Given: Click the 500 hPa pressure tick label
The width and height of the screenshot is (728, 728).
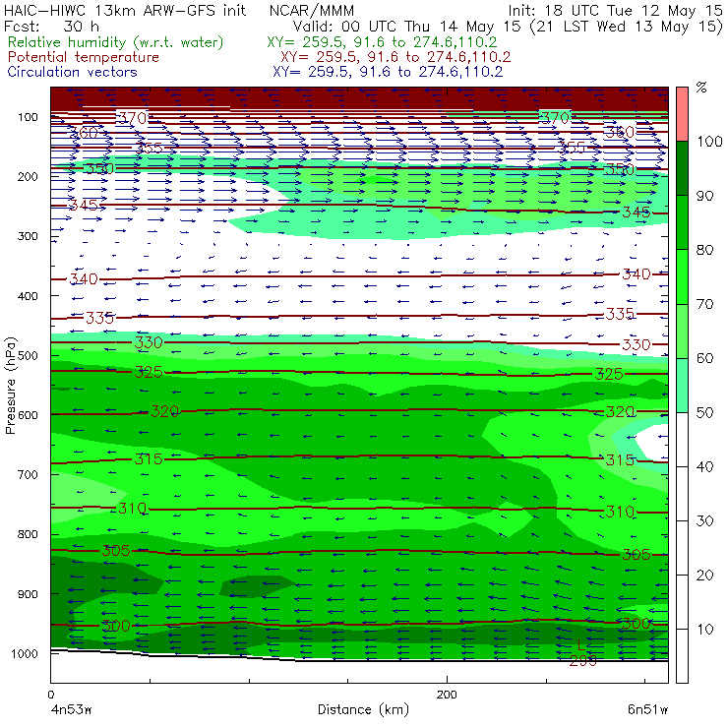Looking at the screenshot, I should 28,356.
